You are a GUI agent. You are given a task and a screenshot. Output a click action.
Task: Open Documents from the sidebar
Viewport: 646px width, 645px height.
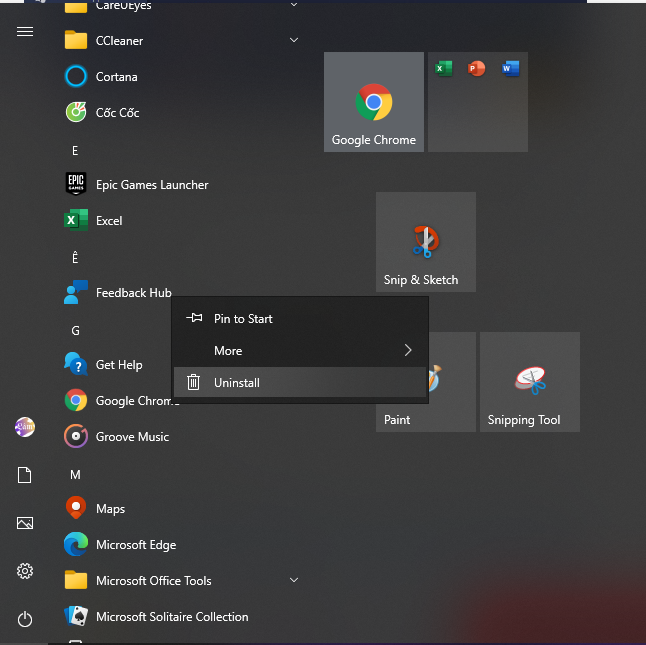[25, 475]
